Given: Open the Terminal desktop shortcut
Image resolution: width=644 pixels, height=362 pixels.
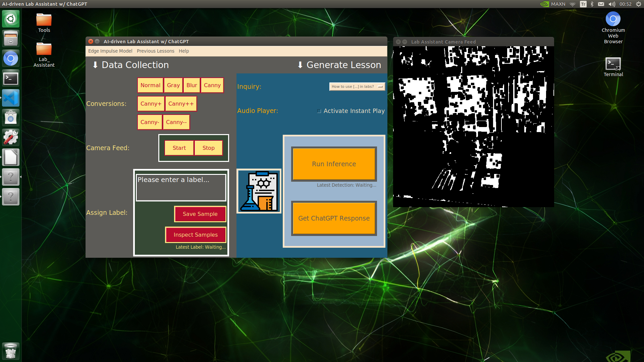Looking at the screenshot, I should tap(613, 67).
